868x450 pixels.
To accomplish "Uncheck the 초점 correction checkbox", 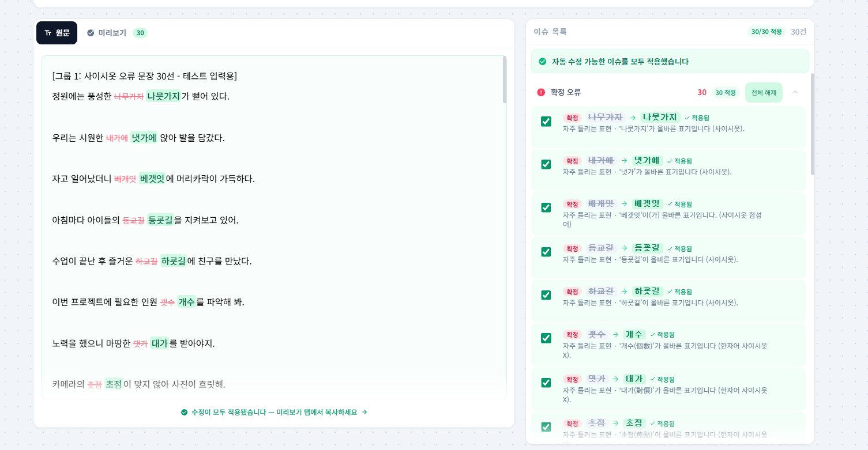I will pos(546,427).
